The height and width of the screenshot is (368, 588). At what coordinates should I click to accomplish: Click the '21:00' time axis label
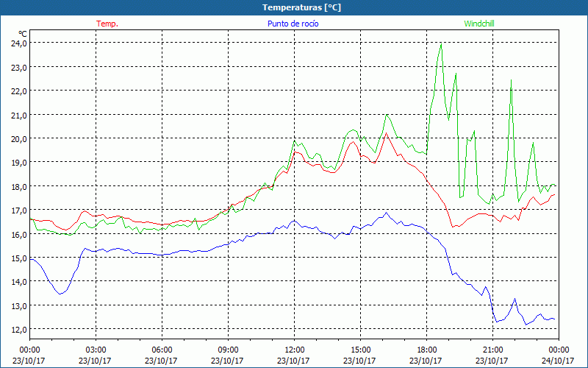492,350
